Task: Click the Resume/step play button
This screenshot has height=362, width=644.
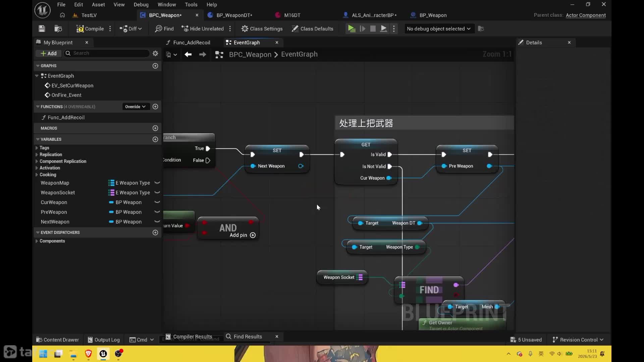Action: [x=363, y=29]
